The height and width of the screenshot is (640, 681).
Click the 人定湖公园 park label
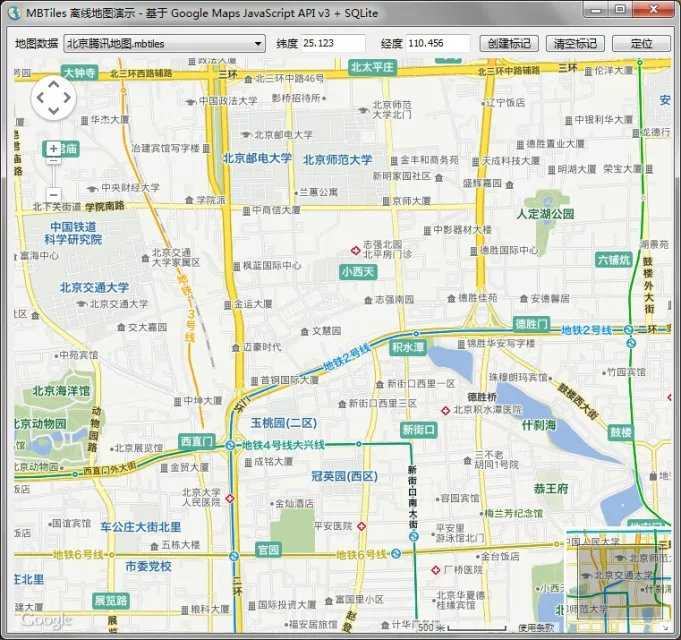(545, 214)
